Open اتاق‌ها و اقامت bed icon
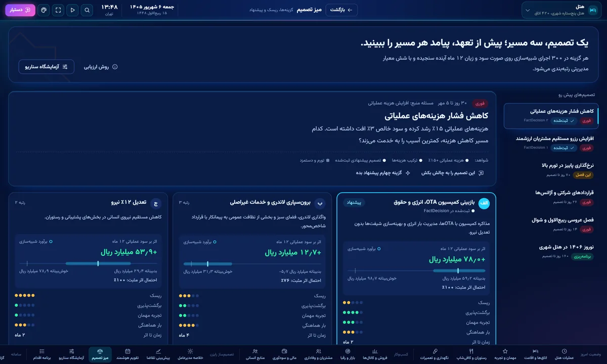The width and height of the screenshot is (607, 364). click(x=535, y=354)
